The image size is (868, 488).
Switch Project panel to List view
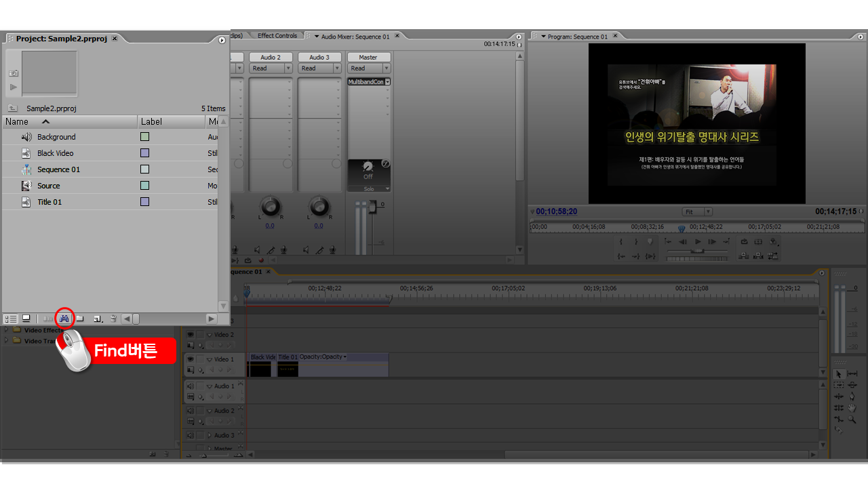pyautogui.click(x=11, y=319)
